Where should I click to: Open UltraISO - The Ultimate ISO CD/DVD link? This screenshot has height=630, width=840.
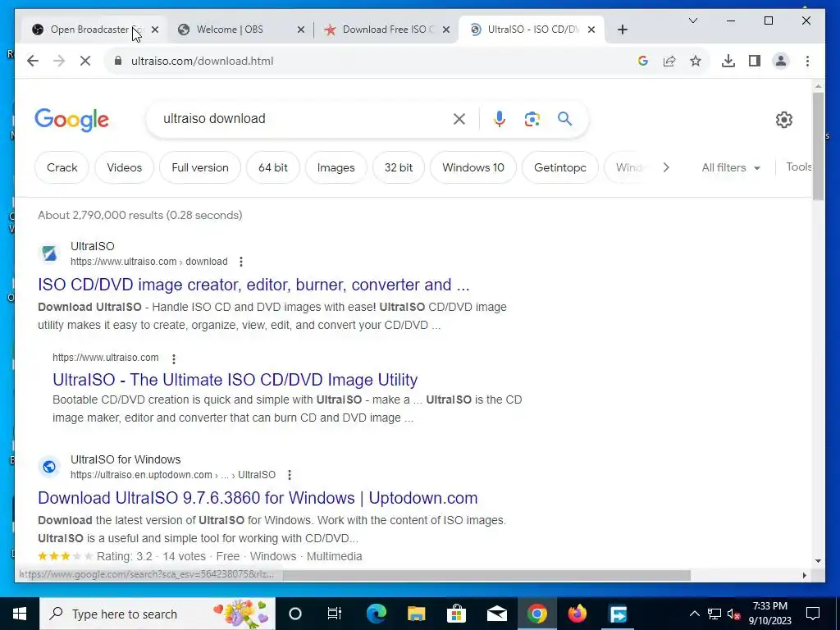point(235,380)
